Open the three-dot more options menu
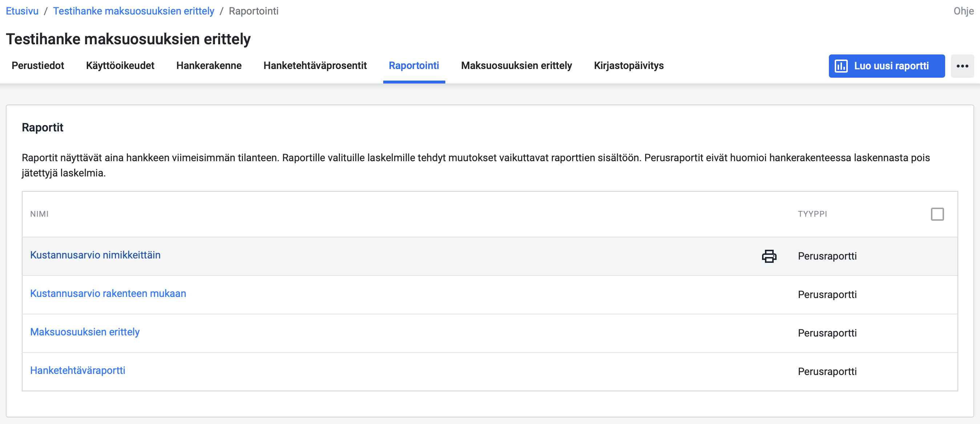The image size is (980, 424). pos(962,66)
